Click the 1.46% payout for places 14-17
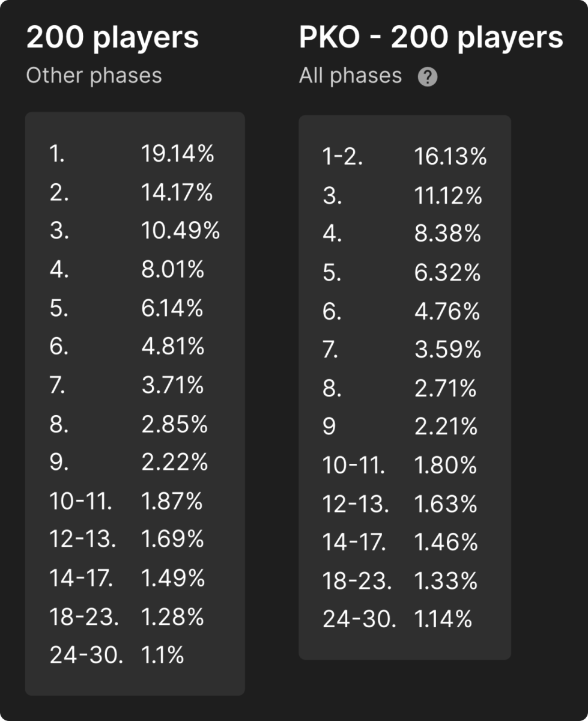Screen dimensions: 588x721 446,543
